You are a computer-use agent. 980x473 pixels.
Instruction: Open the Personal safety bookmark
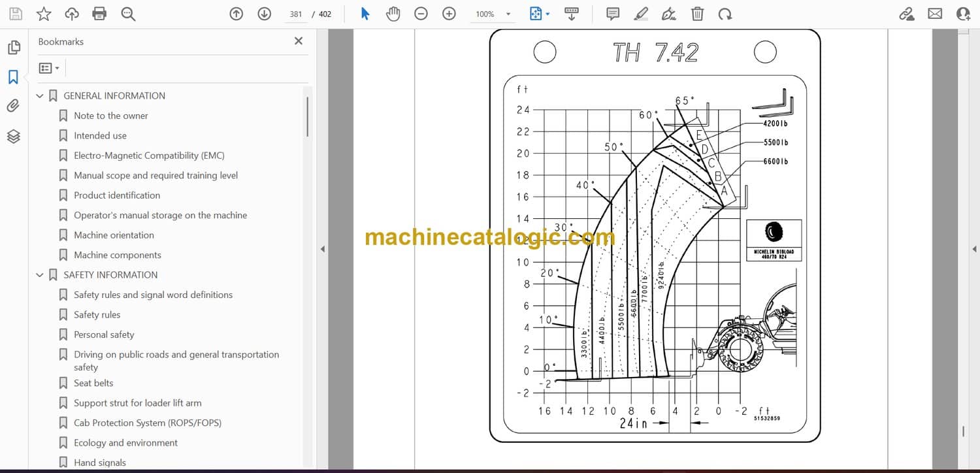(104, 334)
